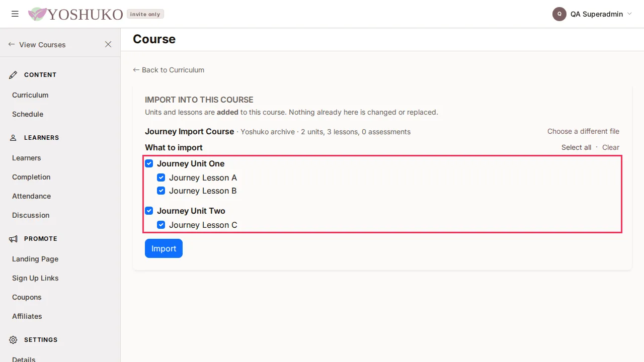644x362 pixels.
Task: Go back to Curriculum
Action: pos(169,70)
